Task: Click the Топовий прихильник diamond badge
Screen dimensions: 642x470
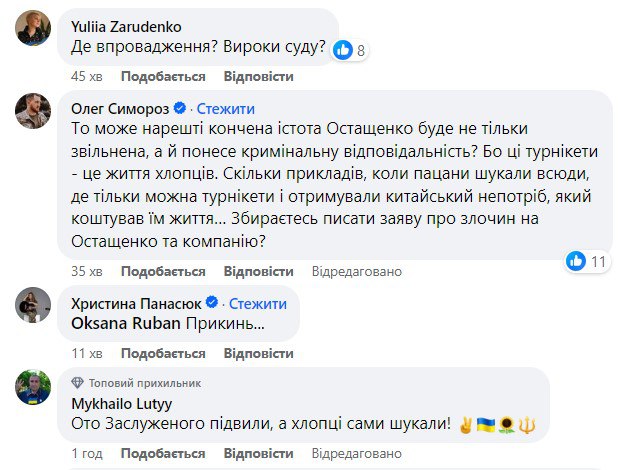Action: point(77,382)
